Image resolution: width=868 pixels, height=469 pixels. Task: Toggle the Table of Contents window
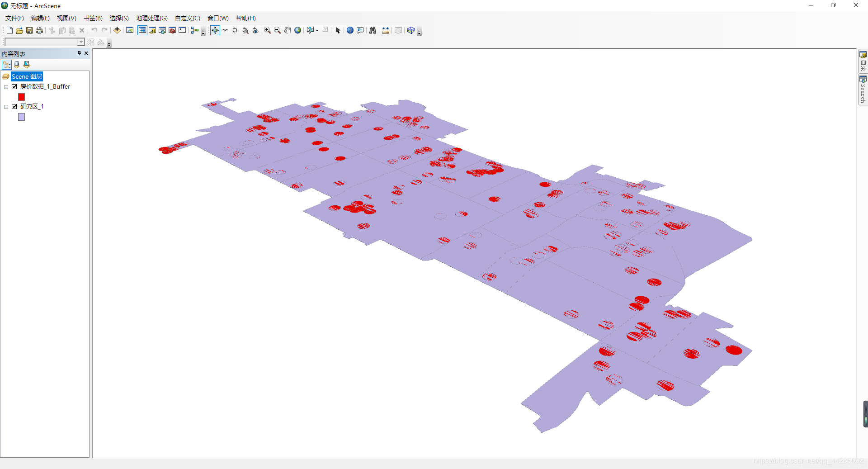(x=142, y=30)
